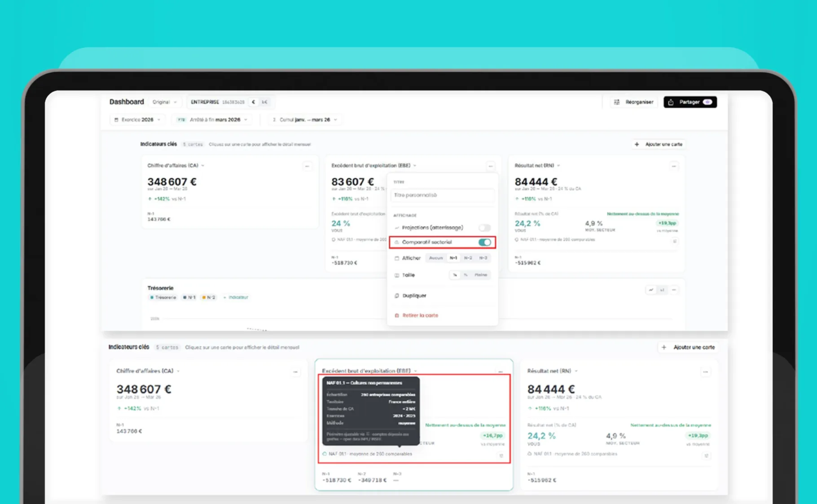
Task: Click the Partager share button
Action: pos(690,102)
